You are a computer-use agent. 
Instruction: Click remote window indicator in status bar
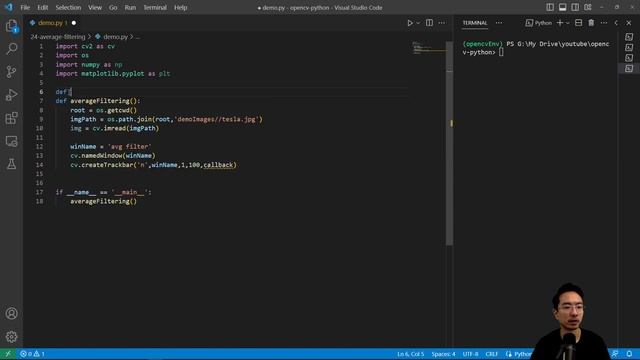coord(8,354)
